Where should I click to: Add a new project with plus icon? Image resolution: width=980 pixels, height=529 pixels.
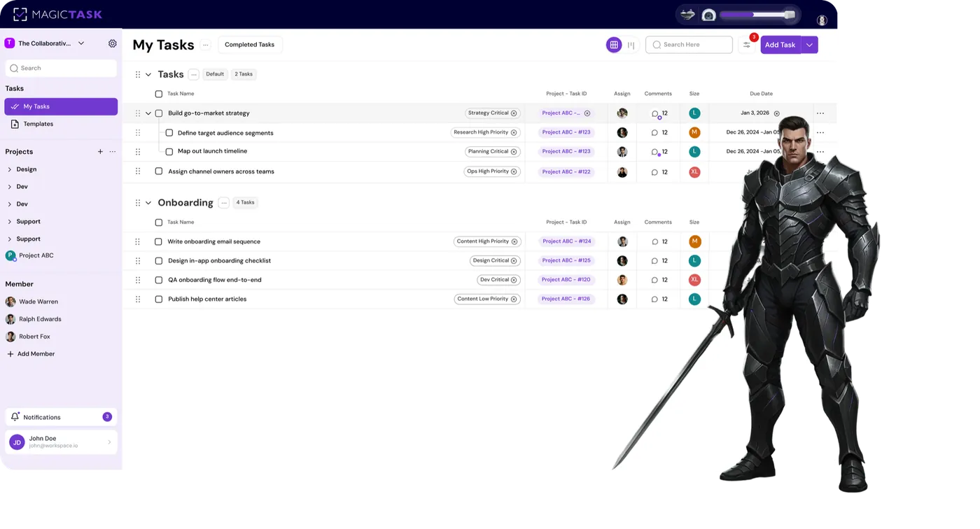click(x=100, y=152)
